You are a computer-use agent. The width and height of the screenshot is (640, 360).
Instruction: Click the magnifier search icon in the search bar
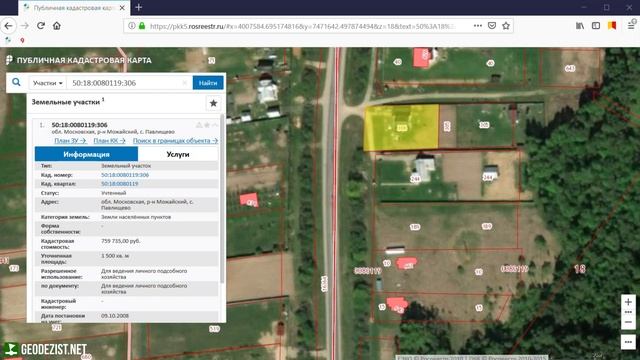pos(16,82)
